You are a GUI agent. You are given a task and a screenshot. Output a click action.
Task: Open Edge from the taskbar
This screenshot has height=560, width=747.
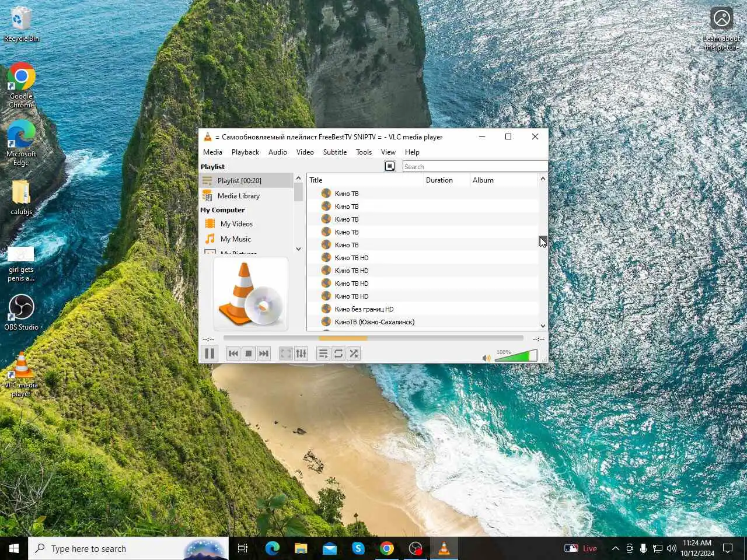point(272,548)
